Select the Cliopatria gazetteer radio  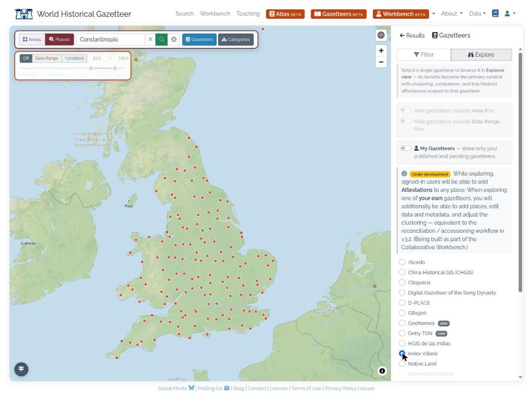402,283
